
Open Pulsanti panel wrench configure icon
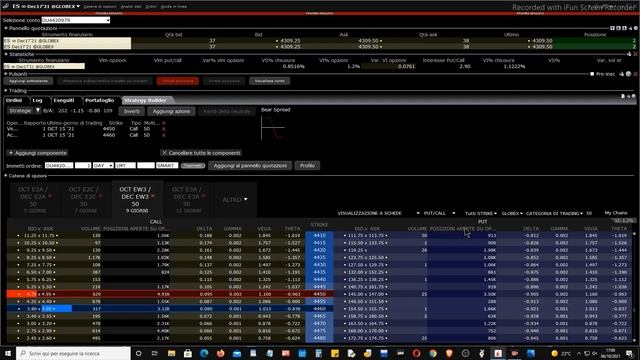[622, 74]
